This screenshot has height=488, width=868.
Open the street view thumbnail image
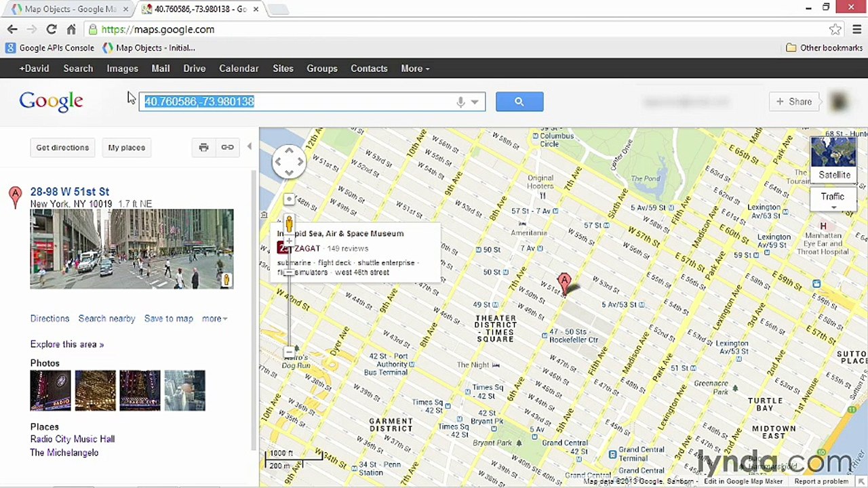point(132,249)
